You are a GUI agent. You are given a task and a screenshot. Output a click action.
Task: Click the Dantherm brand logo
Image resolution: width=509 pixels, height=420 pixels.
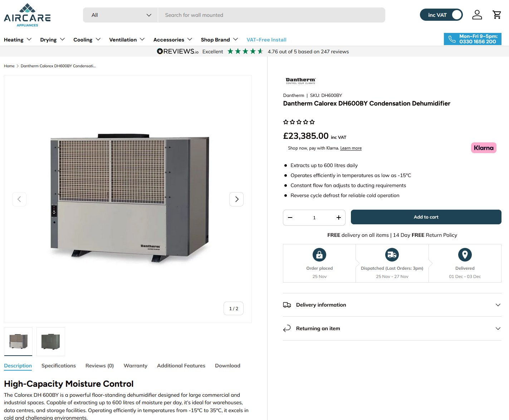coord(300,80)
